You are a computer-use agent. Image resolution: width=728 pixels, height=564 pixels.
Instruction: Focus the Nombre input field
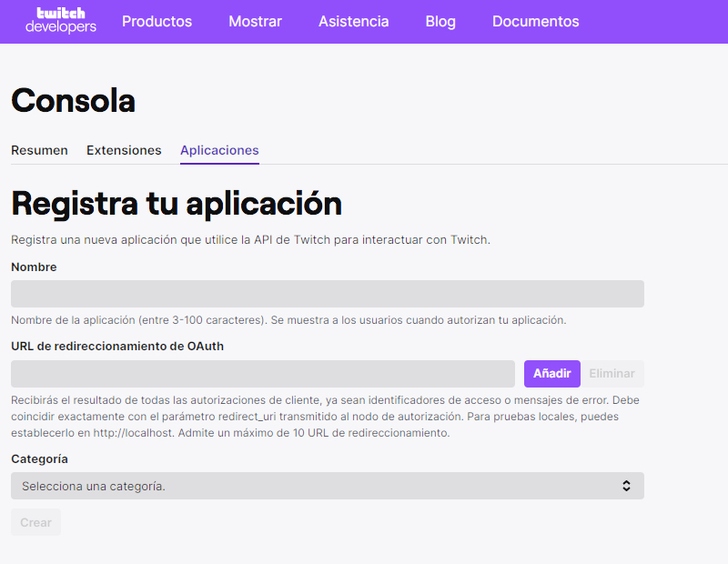point(328,294)
